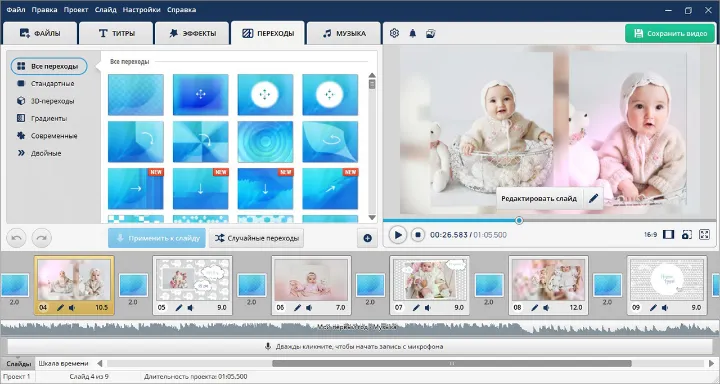Edit slide 07 with pencil icon

(x=416, y=307)
